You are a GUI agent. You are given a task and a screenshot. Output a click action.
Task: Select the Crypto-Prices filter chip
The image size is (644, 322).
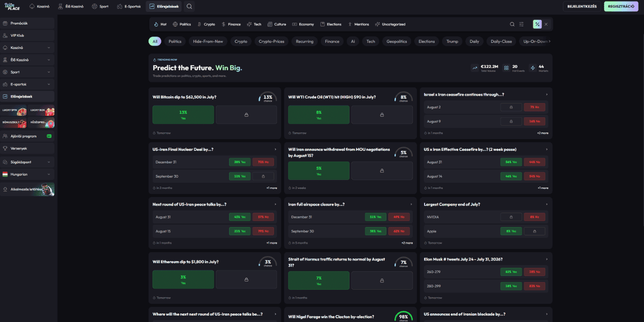[272, 41]
